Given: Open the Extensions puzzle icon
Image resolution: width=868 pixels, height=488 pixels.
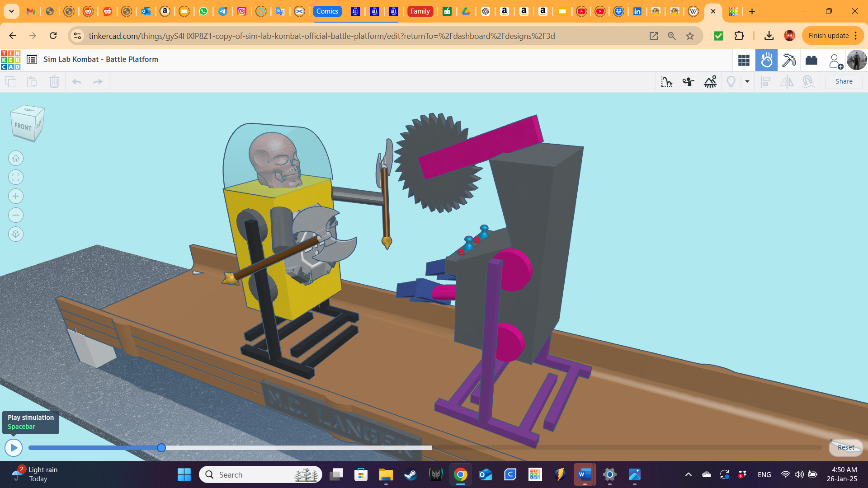Looking at the screenshot, I should pyautogui.click(x=739, y=36).
